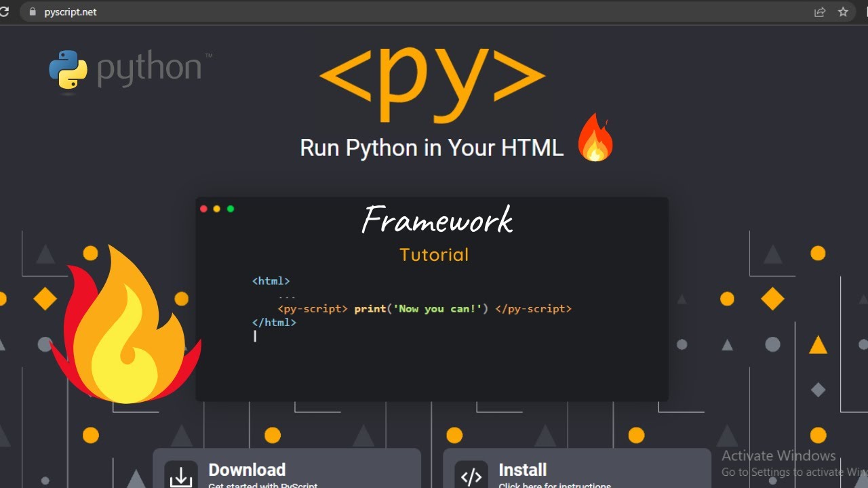This screenshot has height=488, width=868.
Task: Click the green dot in code window
Action: [x=231, y=209]
